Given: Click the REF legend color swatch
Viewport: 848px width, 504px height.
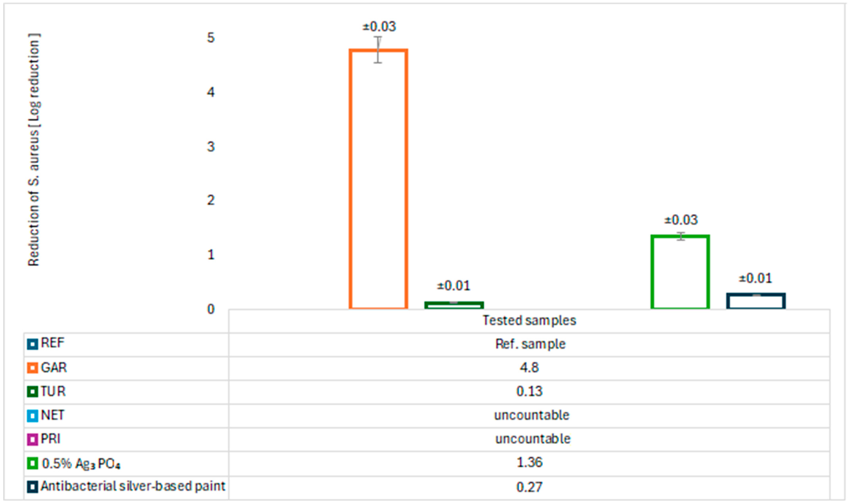Looking at the screenshot, I should tap(32, 344).
